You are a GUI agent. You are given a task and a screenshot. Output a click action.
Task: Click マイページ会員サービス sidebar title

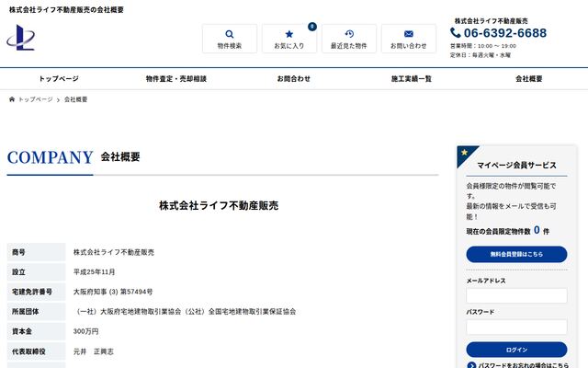click(x=516, y=165)
